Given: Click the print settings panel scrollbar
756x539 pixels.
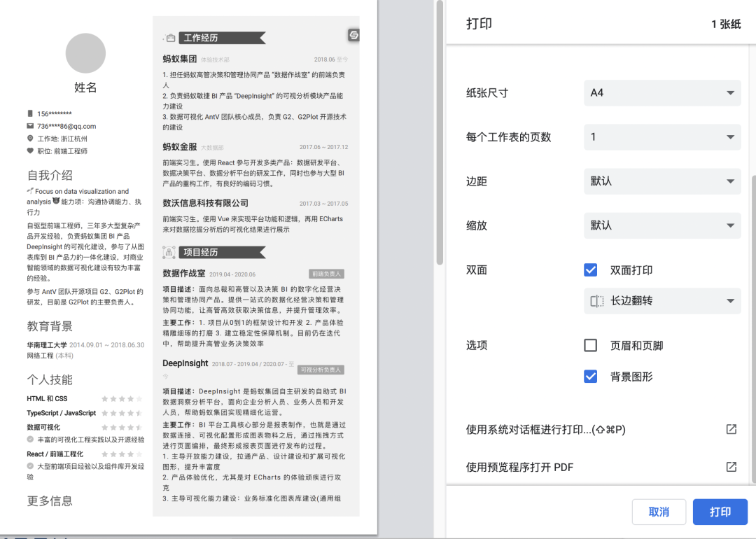Looking at the screenshot, I should coord(754,328).
